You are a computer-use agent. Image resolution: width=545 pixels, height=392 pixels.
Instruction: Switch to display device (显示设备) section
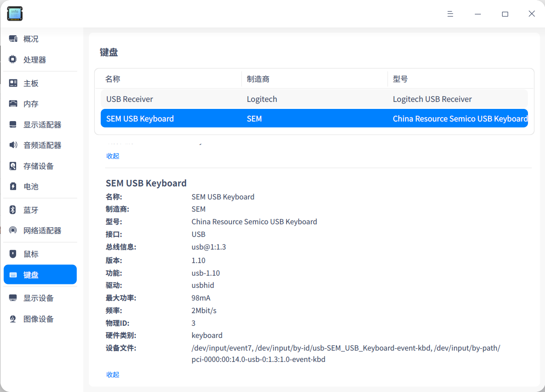coord(38,298)
